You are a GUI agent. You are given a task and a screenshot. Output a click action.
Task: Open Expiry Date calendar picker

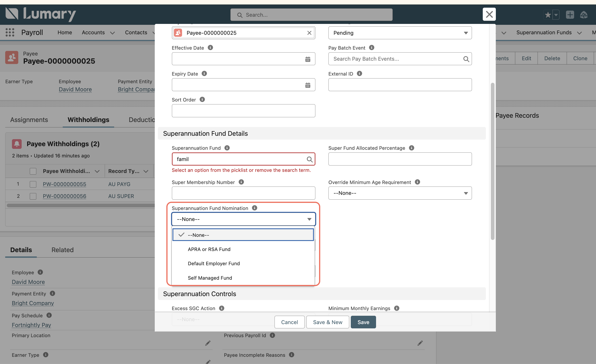coord(307,85)
